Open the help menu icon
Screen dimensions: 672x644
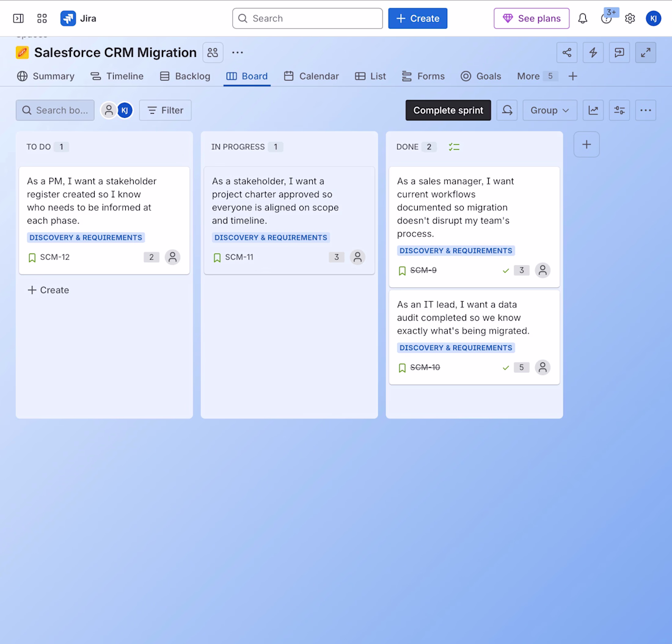tap(606, 18)
